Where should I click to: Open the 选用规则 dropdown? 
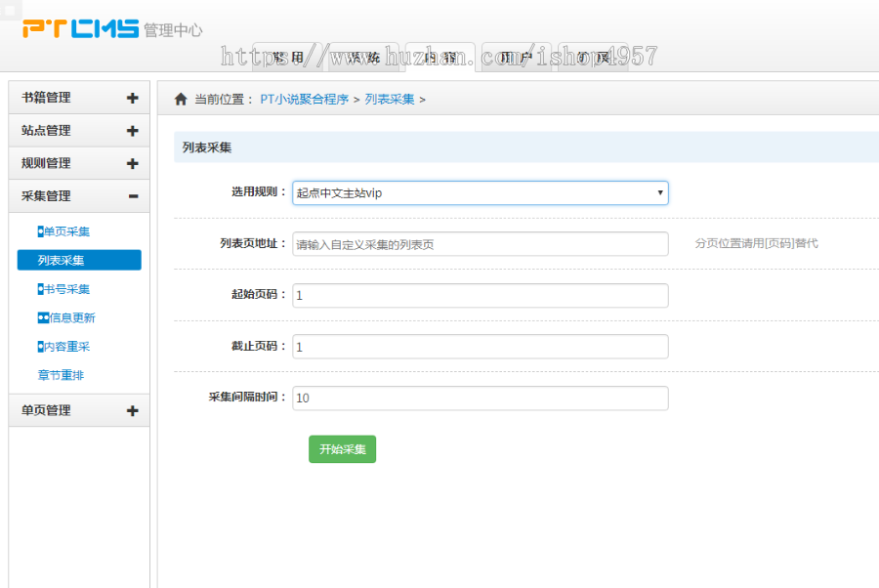coord(481,192)
